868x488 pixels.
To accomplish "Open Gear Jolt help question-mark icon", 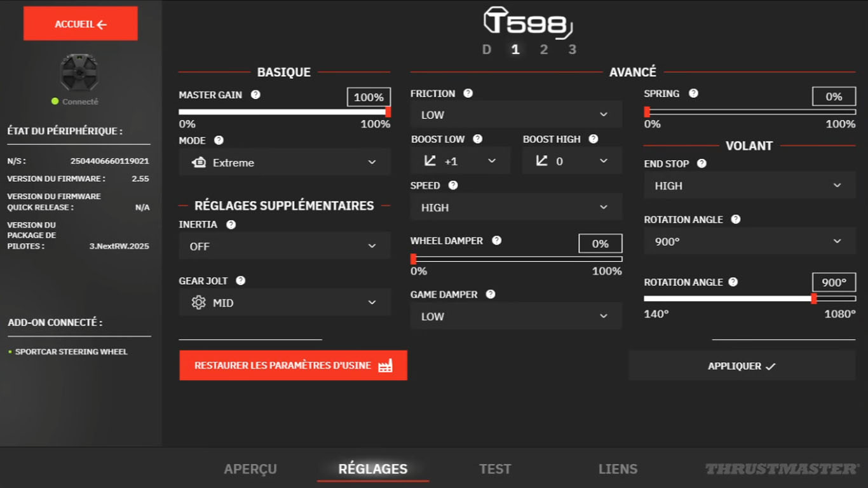I will (x=240, y=280).
